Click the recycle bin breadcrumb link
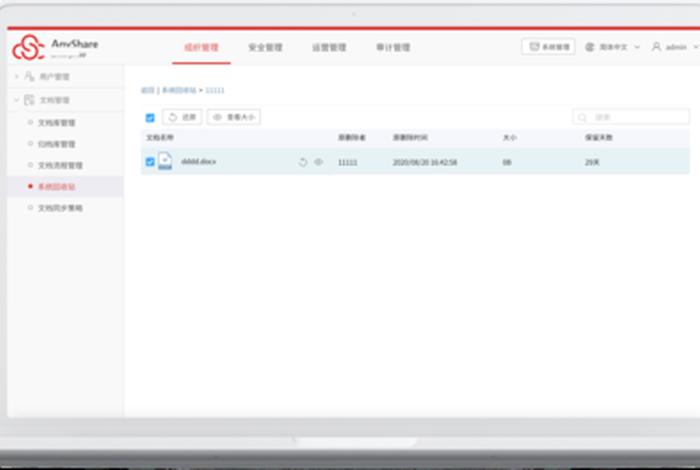 click(179, 90)
